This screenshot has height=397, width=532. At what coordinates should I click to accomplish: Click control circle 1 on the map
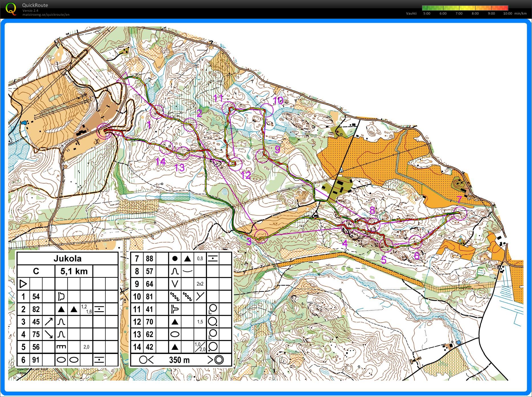coord(157,112)
